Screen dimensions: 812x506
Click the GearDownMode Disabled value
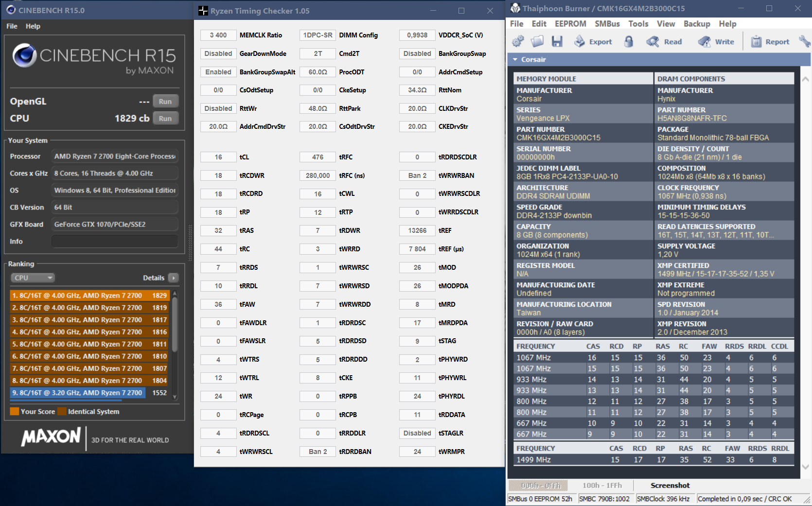click(218, 53)
